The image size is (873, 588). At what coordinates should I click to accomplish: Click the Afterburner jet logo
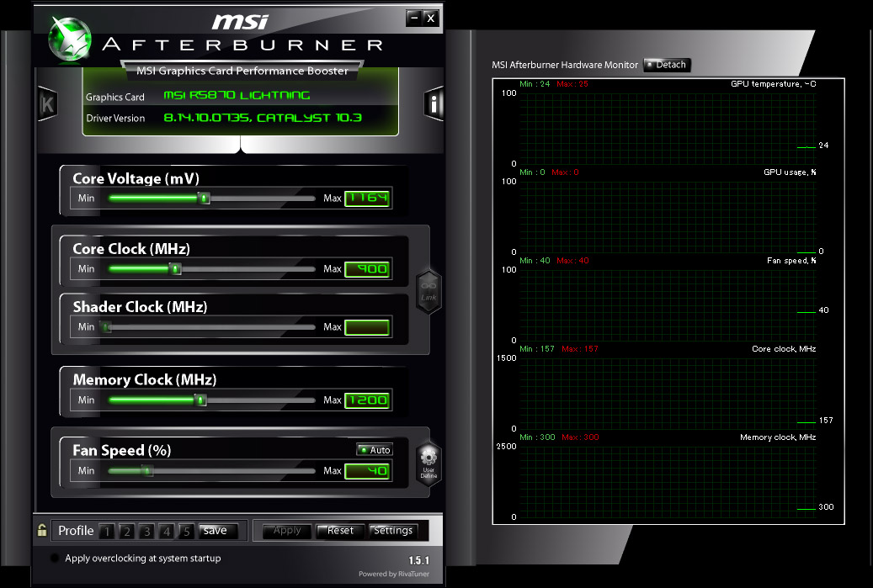point(70,38)
